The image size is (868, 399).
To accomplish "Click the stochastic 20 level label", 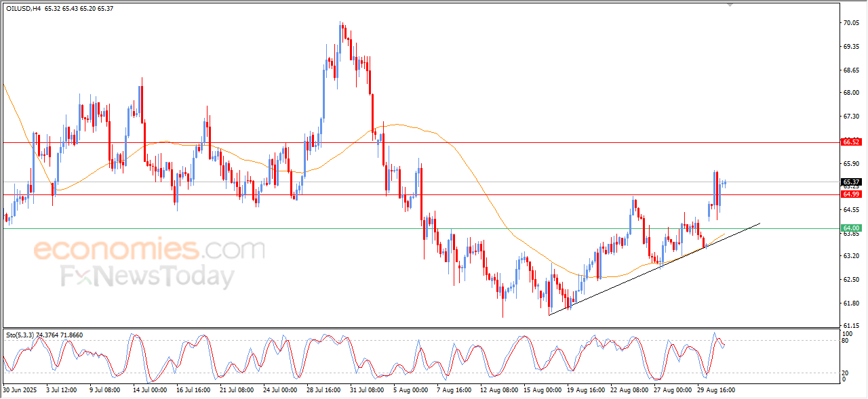I will coord(846,373).
